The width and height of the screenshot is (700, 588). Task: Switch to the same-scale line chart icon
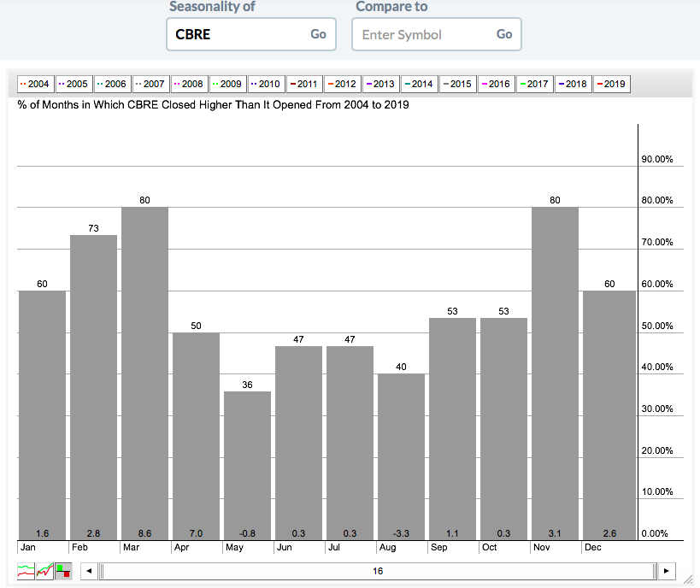(x=44, y=571)
